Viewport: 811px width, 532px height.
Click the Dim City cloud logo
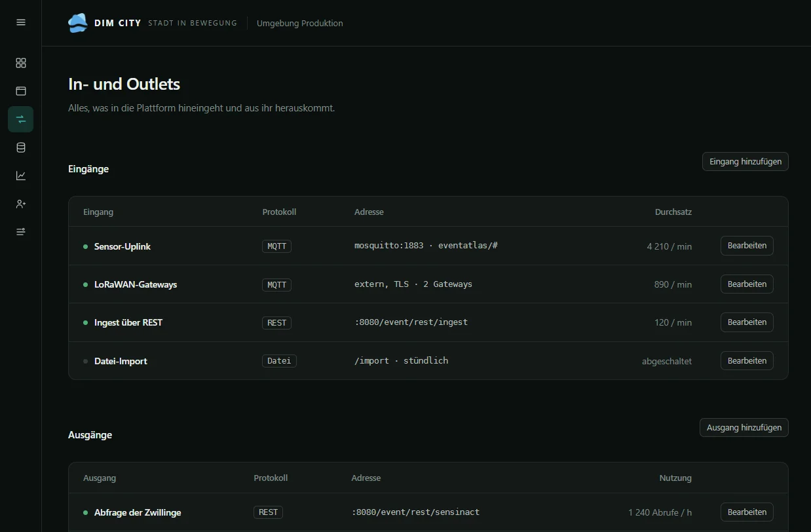pyautogui.click(x=78, y=23)
